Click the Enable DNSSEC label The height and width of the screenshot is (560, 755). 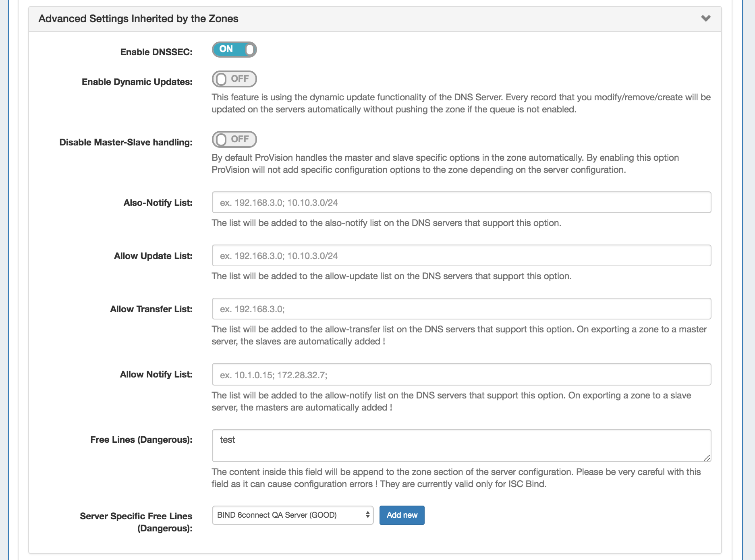pos(156,52)
